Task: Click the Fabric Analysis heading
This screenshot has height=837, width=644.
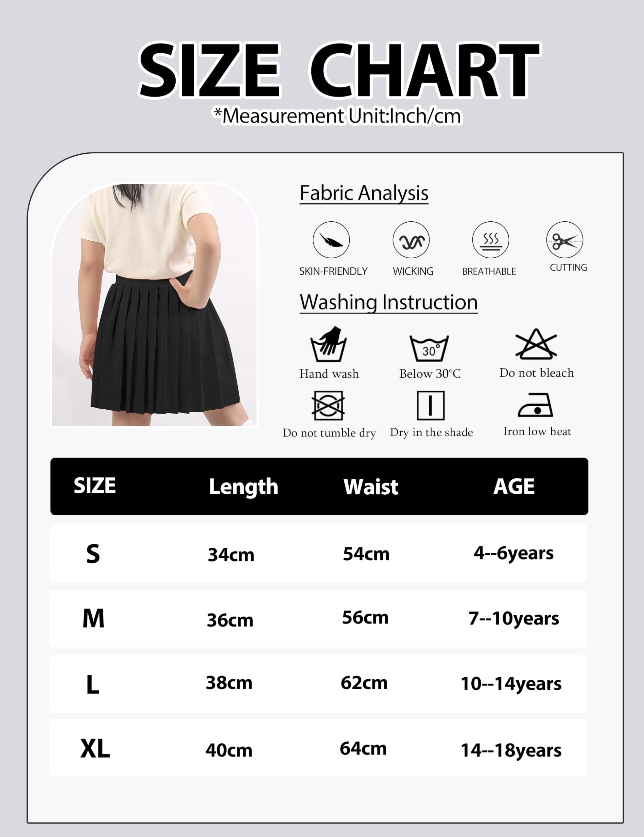Action: 364,193
